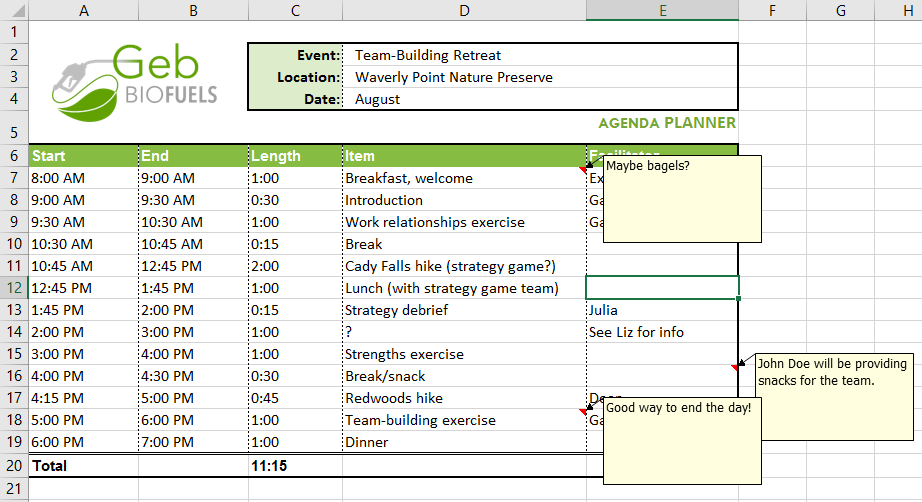Select column A header
This screenshot has height=502, width=922.
coord(83,10)
